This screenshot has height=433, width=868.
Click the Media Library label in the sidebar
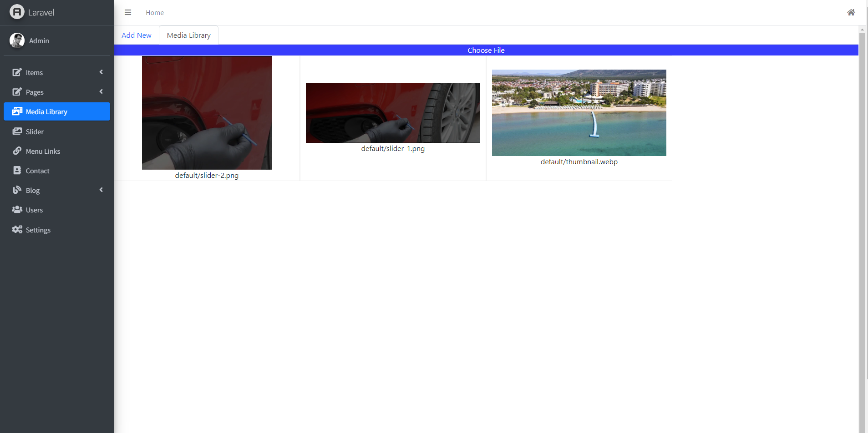point(46,111)
